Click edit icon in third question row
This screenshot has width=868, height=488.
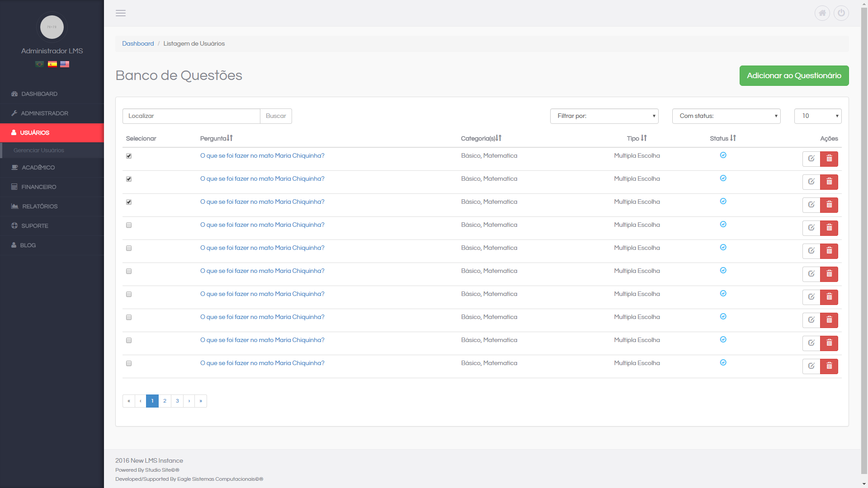tap(811, 205)
